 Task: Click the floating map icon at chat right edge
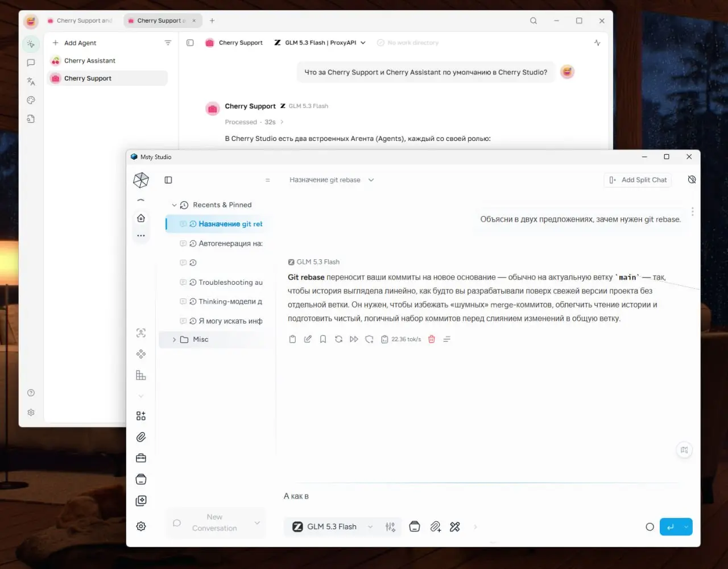pos(684,450)
